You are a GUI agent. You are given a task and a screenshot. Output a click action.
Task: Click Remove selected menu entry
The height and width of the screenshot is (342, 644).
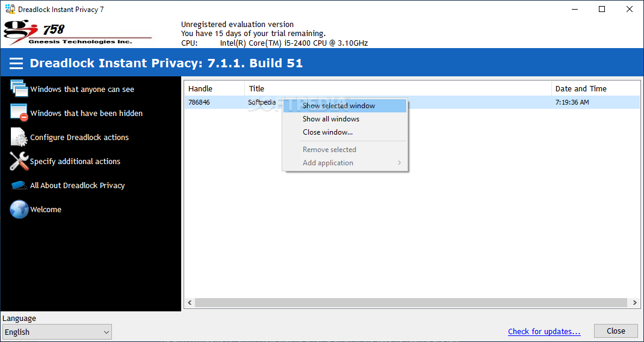(345, 150)
